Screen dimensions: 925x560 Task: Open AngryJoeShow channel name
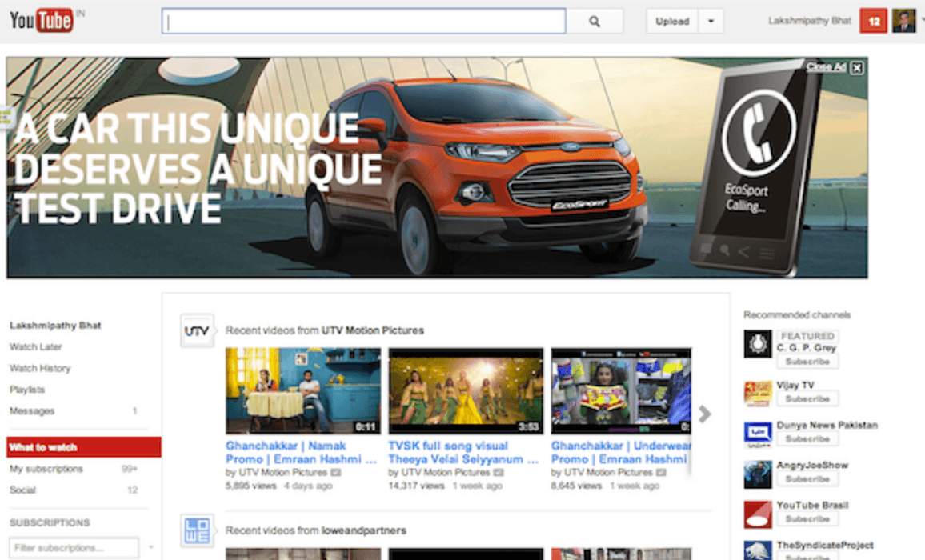pos(812,466)
